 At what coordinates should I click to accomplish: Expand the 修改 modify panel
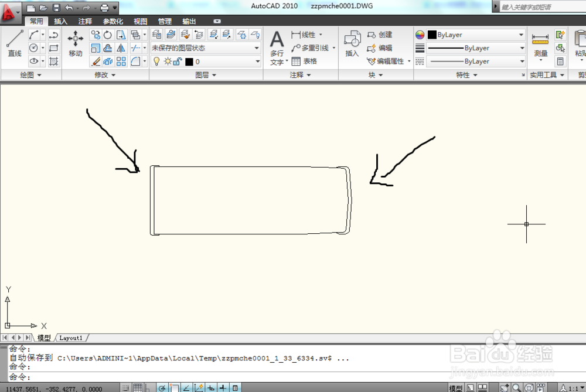105,75
